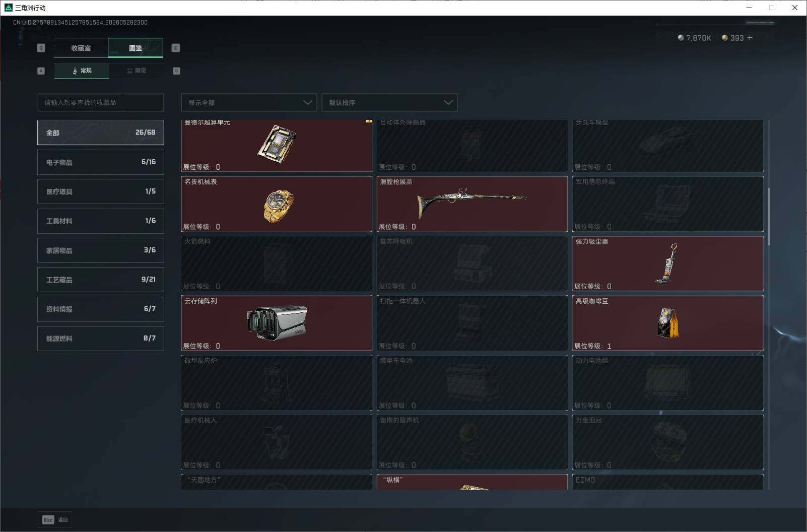Click the 滑膛枪展品 name label
The height and width of the screenshot is (532, 807).
(396, 181)
